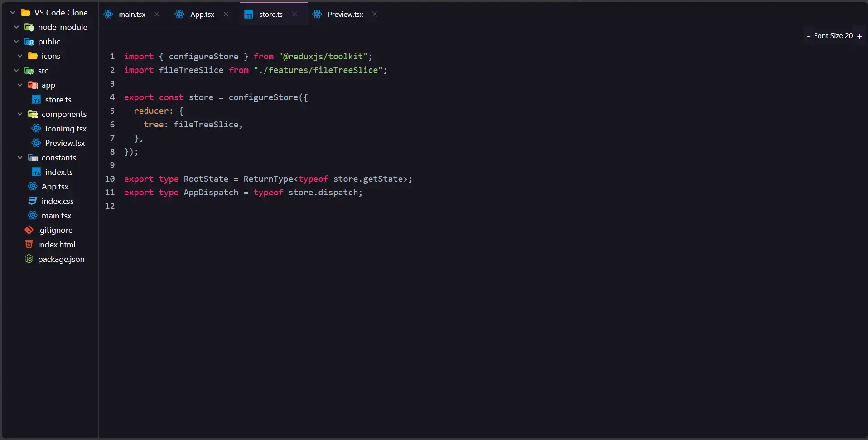Click the public folder icon
The image size is (868, 440).
point(29,42)
